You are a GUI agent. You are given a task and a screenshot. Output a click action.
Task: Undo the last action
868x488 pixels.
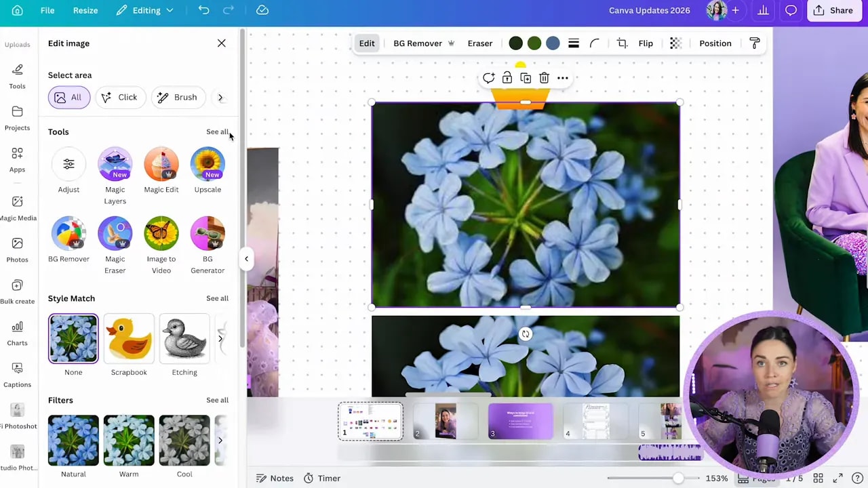pyautogui.click(x=203, y=10)
